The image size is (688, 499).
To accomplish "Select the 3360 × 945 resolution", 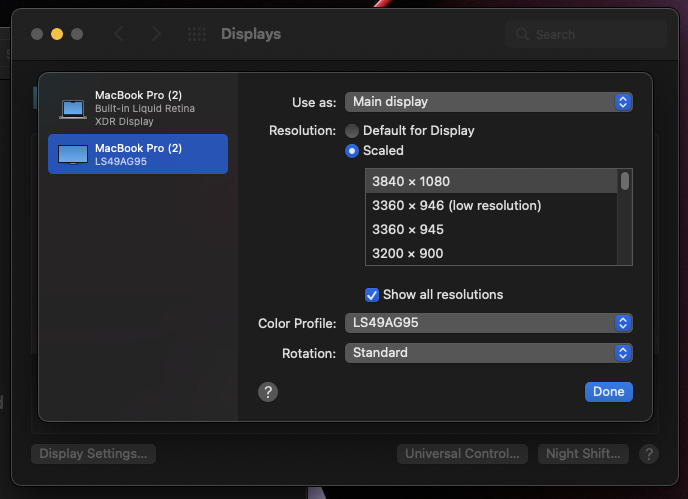I will coord(491,230).
